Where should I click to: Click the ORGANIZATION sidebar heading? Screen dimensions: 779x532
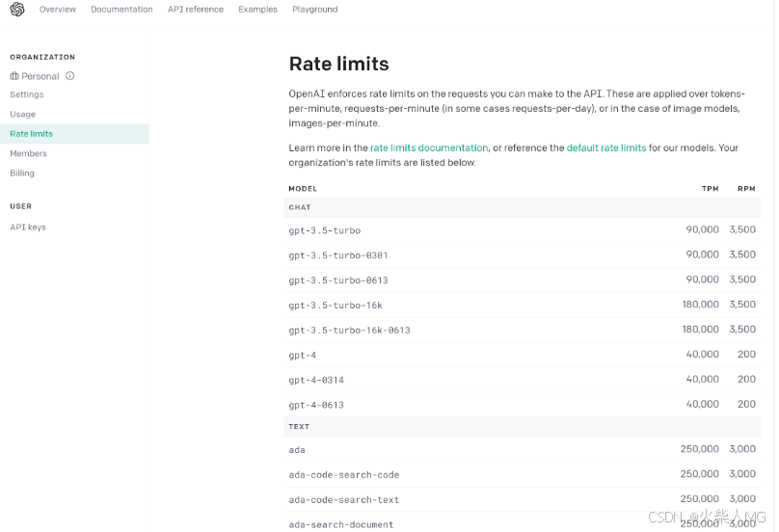pyautogui.click(x=42, y=57)
